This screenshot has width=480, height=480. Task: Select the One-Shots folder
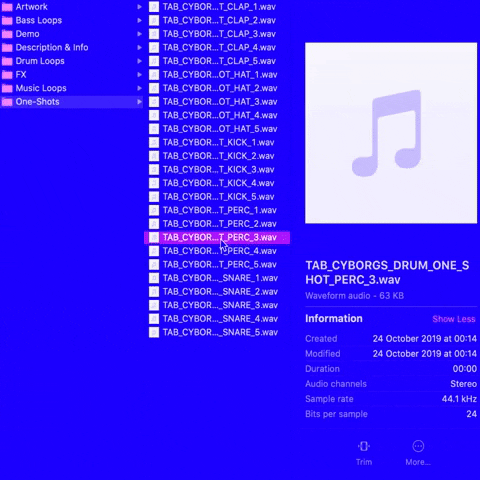click(x=71, y=102)
